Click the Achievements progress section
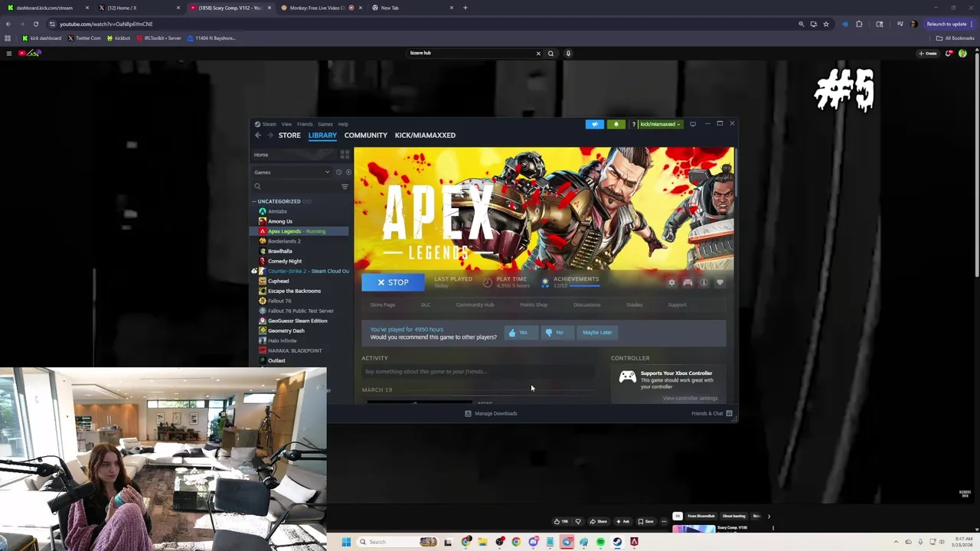 pyautogui.click(x=570, y=282)
